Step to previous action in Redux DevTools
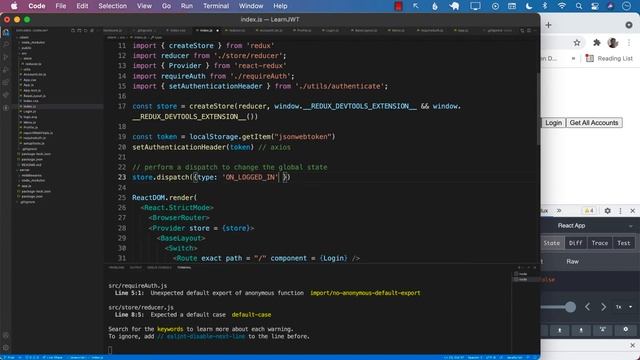The width and height of the screenshot is (640, 360). [587, 307]
